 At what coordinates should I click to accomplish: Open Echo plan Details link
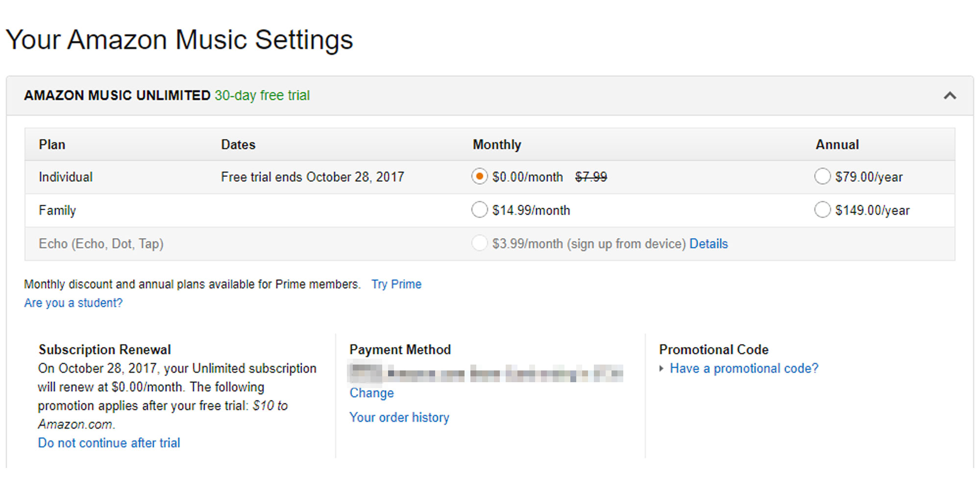click(708, 244)
